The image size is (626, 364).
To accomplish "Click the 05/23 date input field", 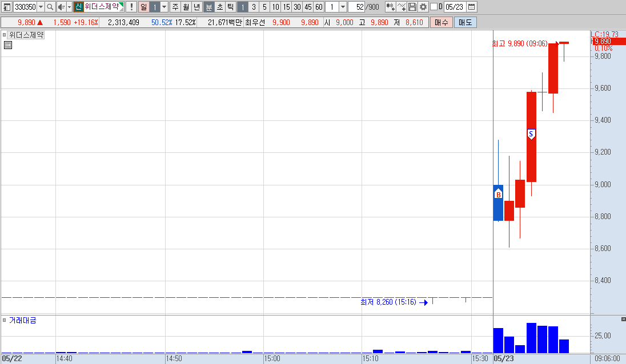I will [x=454, y=7].
